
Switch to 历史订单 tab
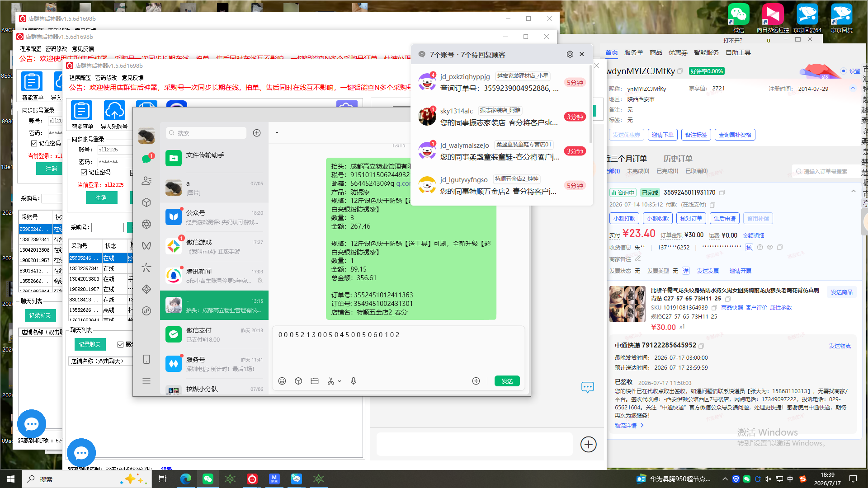678,159
